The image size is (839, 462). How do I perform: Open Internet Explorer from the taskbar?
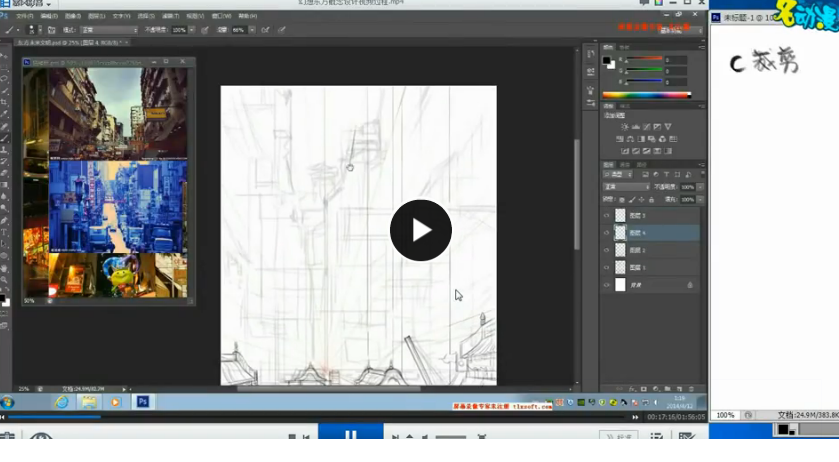pyautogui.click(x=62, y=402)
